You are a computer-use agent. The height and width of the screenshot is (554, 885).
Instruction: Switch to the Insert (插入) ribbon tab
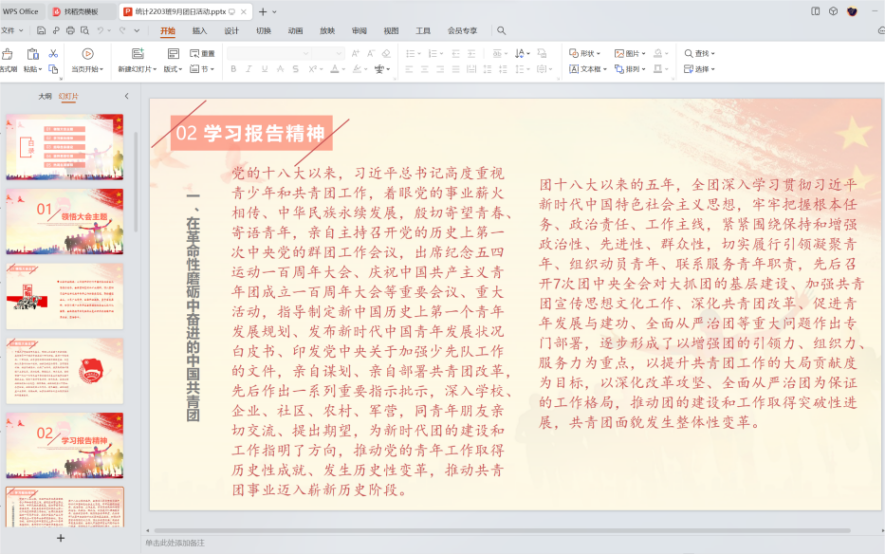point(200,31)
